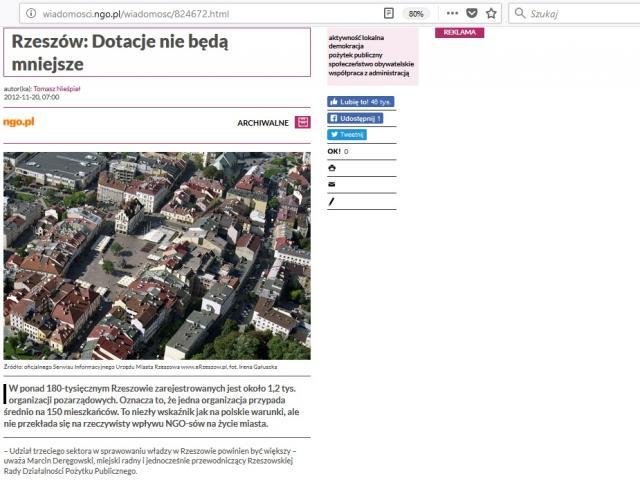This screenshot has height=480, width=640.
Task: Open the 'pożytek publiczny' tag link
Action: (355, 55)
